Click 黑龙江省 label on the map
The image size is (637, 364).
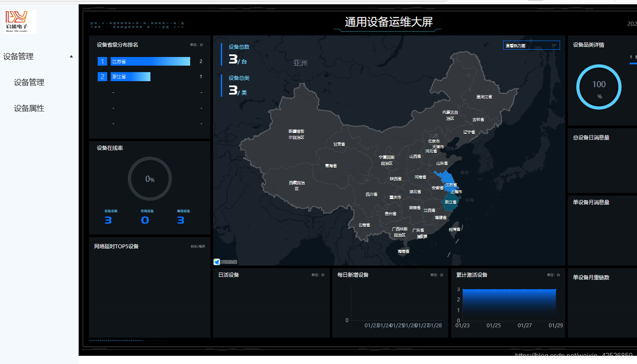484,97
